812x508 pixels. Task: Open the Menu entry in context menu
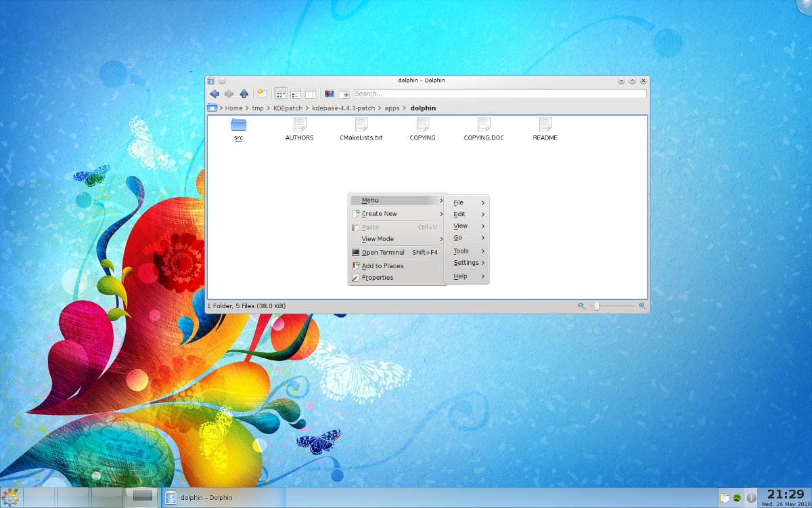[397, 200]
